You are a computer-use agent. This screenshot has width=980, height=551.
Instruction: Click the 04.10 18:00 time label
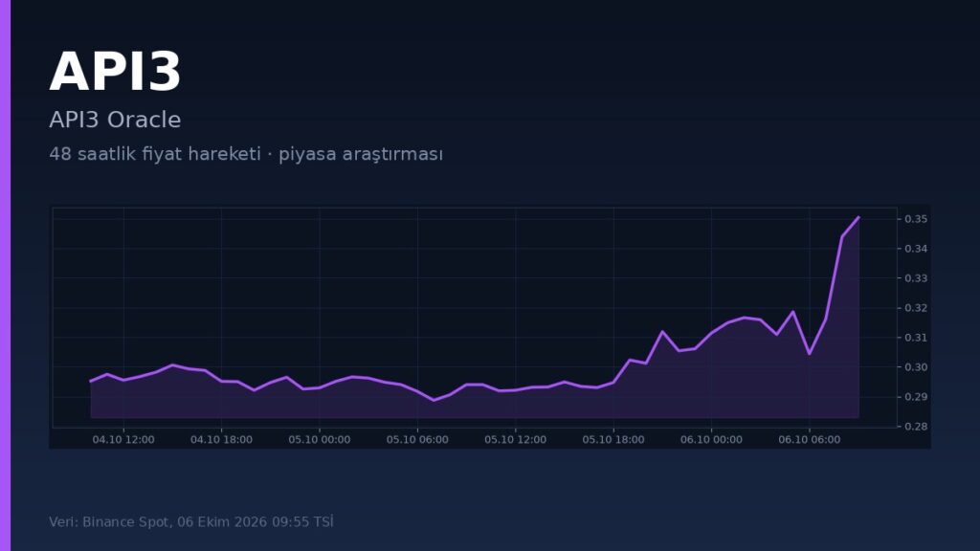221,440
